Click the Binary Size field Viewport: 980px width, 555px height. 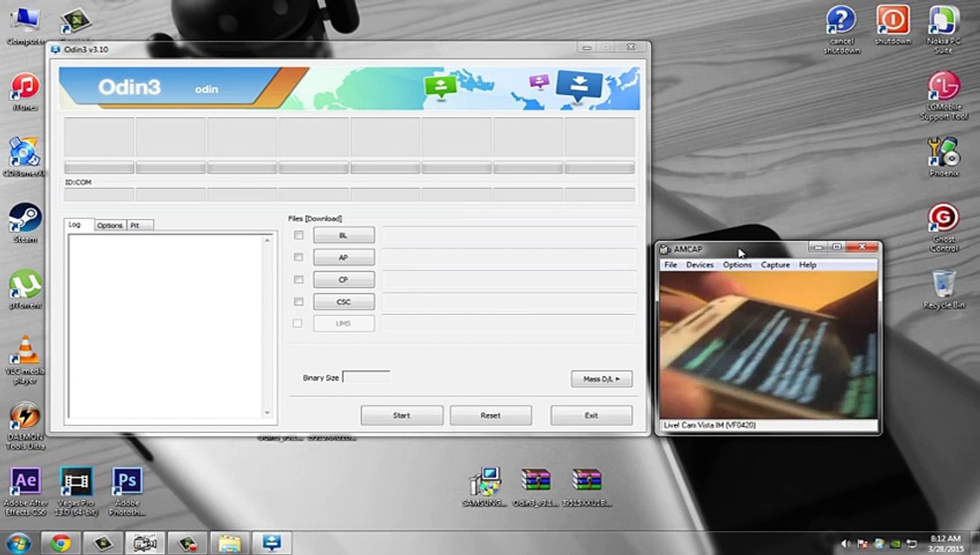click(x=366, y=378)
